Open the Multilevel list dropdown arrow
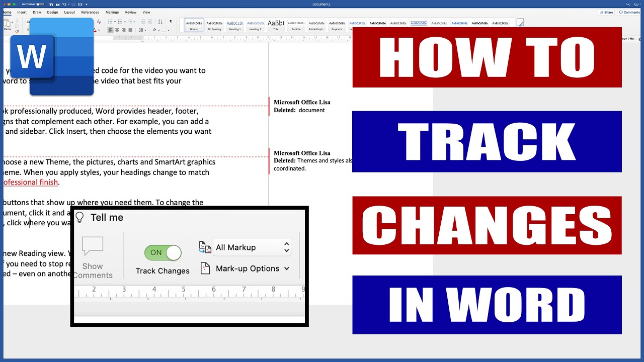644x362 pixels. tap(134, 22)
